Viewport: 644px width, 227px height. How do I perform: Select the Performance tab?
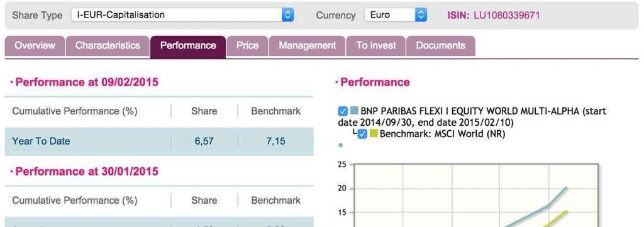[188, 47]
